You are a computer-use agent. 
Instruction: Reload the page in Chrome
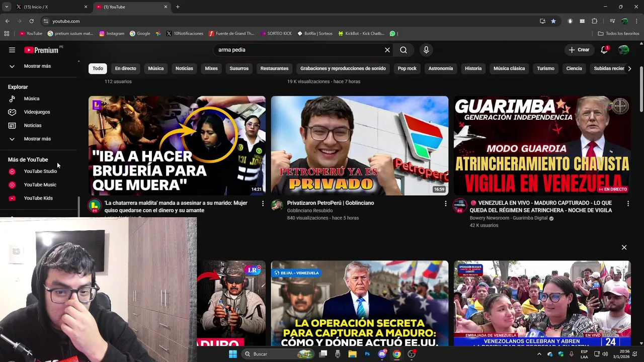pyautogui.click(x=31, y=21)
